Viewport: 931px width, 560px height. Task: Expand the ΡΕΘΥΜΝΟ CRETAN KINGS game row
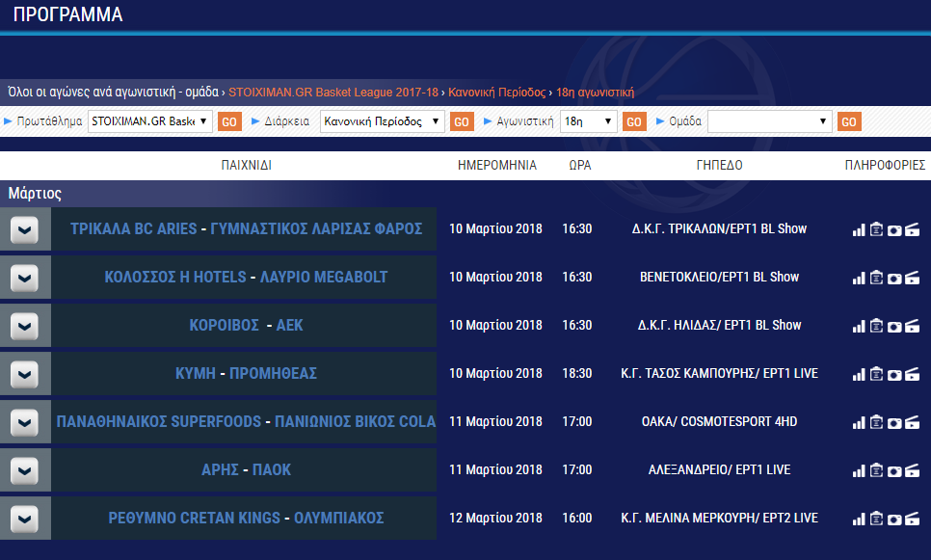tap(24, 519)
